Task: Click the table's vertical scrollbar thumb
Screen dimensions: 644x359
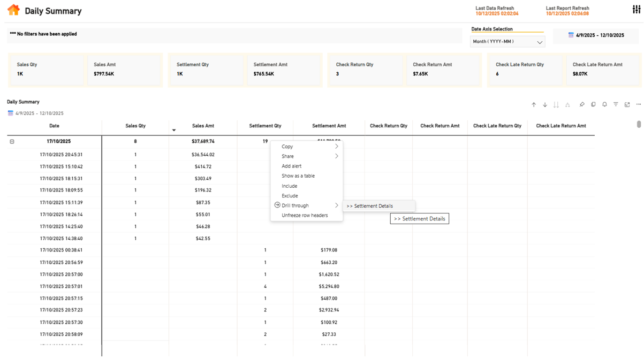Action: (638, 124)
